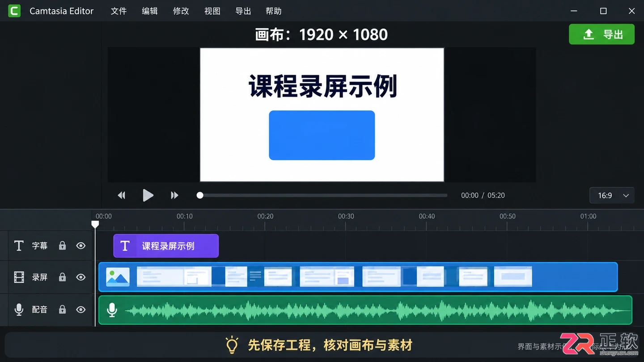Click the playhead marker at 00:00
Screen dimensions: 644x362
click(95, 224)
